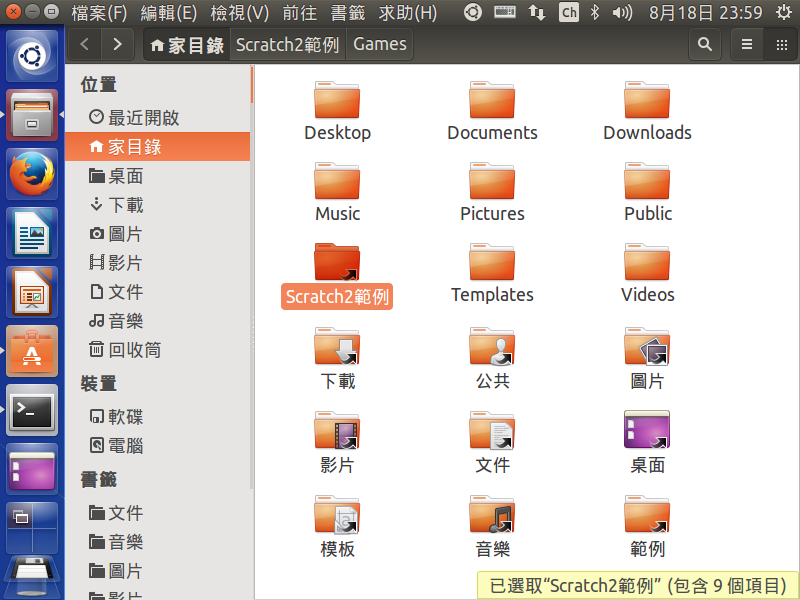Open the purple 桌面 link icon
Screen dimensions: 800x600
[647, 430]
